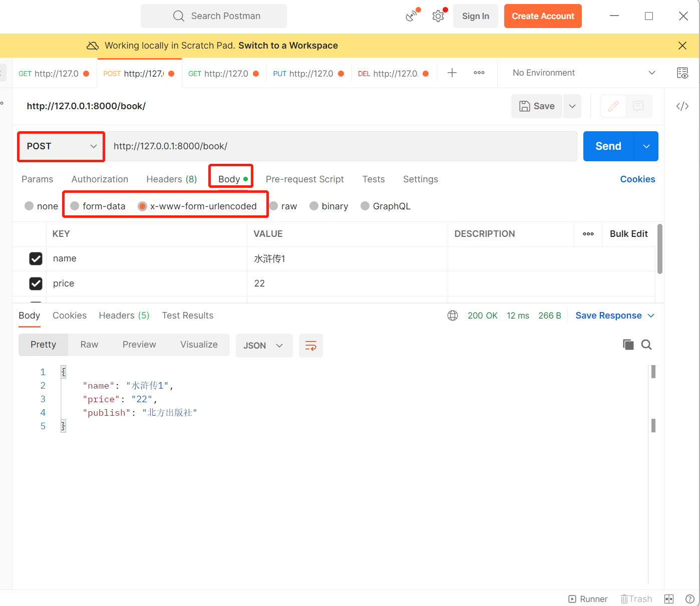Image resolution: width=700 pixels, height=606 pixels.
Task: Open column options three-dot icon
Action: pyautogui.click(x=588, y=234)
